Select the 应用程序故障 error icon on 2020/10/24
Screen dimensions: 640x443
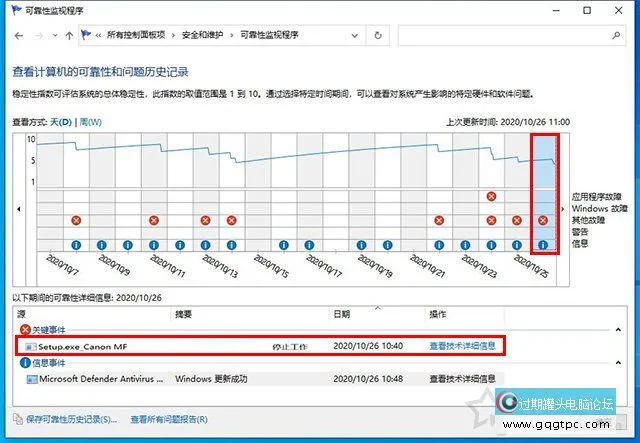[x=491, y=196]
